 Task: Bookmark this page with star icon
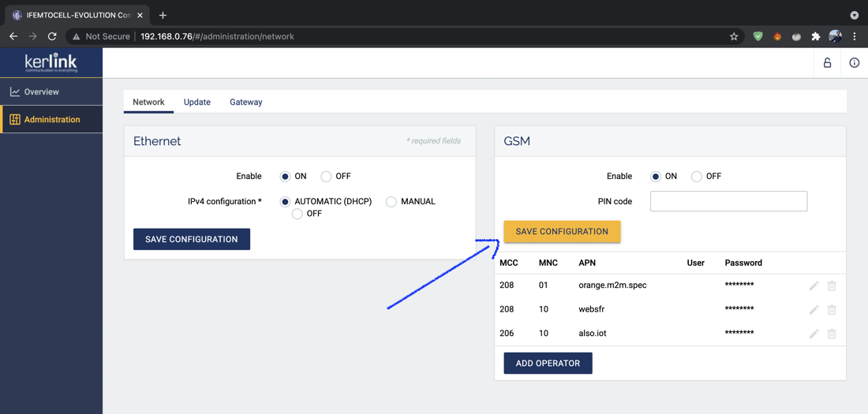pos(734,36)
